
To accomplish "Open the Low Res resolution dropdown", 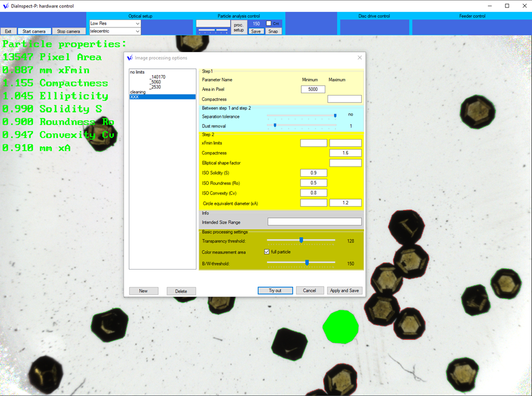I will [115, 23].
